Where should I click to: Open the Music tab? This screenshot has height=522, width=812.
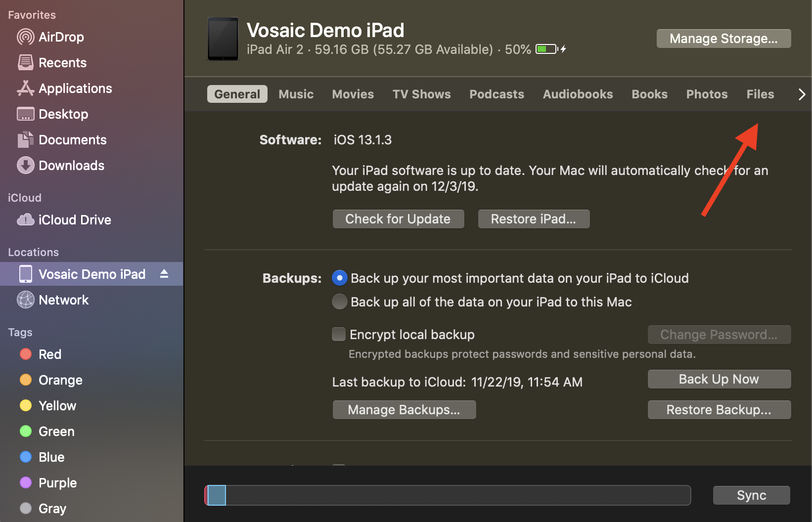coord(296,94)
